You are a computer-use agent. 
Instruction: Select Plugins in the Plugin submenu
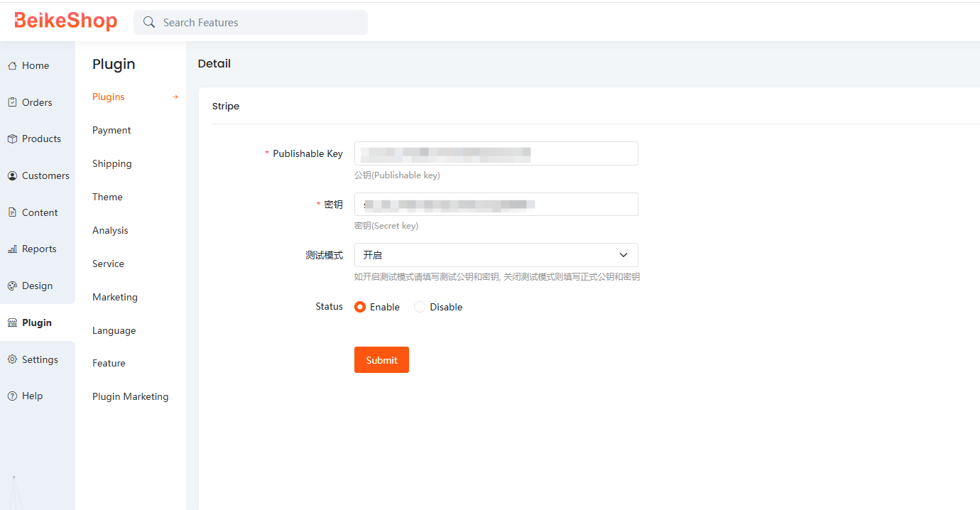(x=109, y=97)
